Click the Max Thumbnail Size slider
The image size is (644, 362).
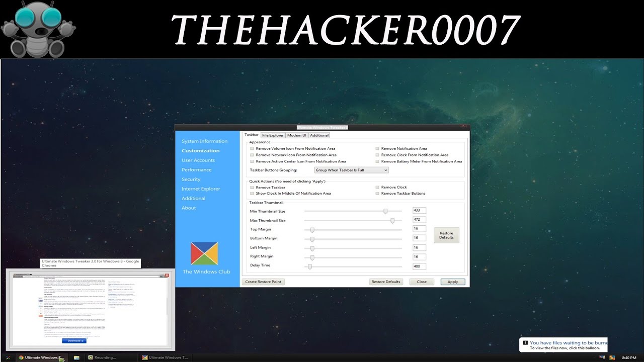(353, 220)
